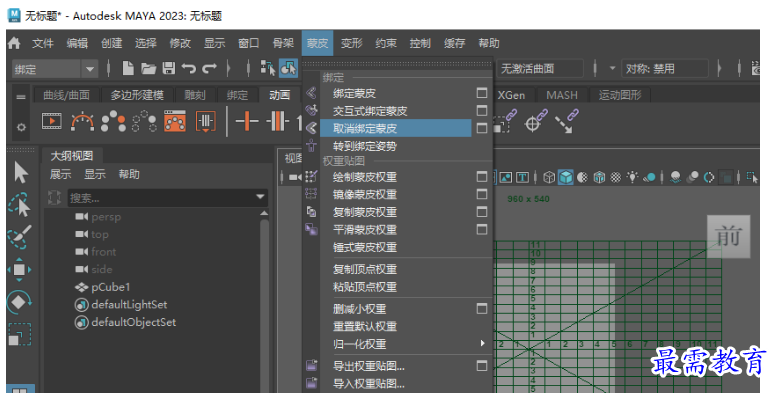Screen dimensions: 775x393
Task: Save the scene with the floppy disk icon
Action: click(x=169, y=68)
